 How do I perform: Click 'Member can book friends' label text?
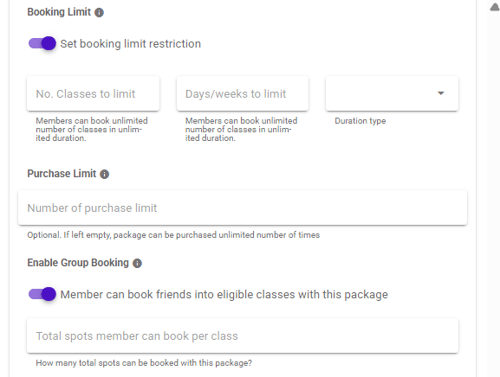coord(224,295)
